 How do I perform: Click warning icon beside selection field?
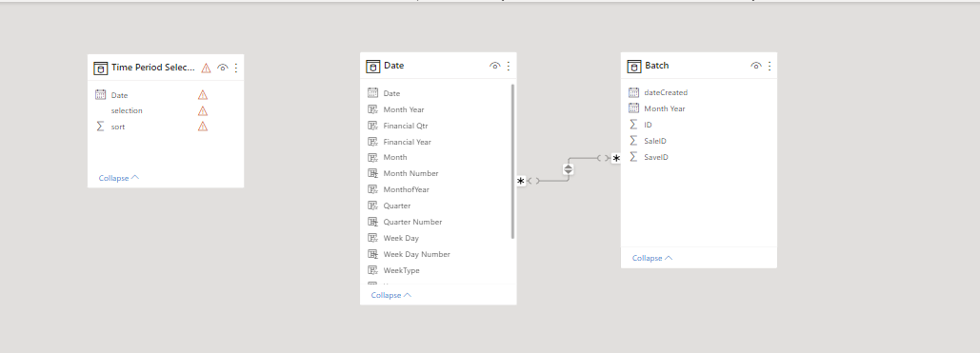(x=203, y=110)
